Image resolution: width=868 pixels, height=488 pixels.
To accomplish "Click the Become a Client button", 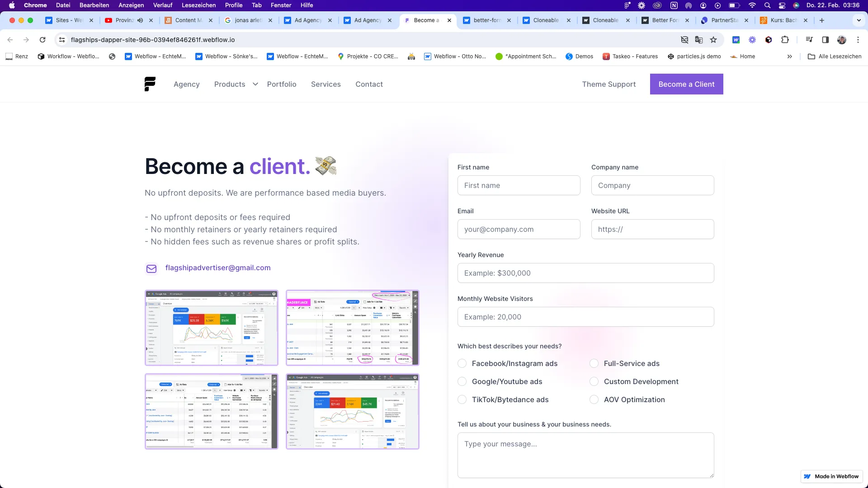I will tap(686, 84).
